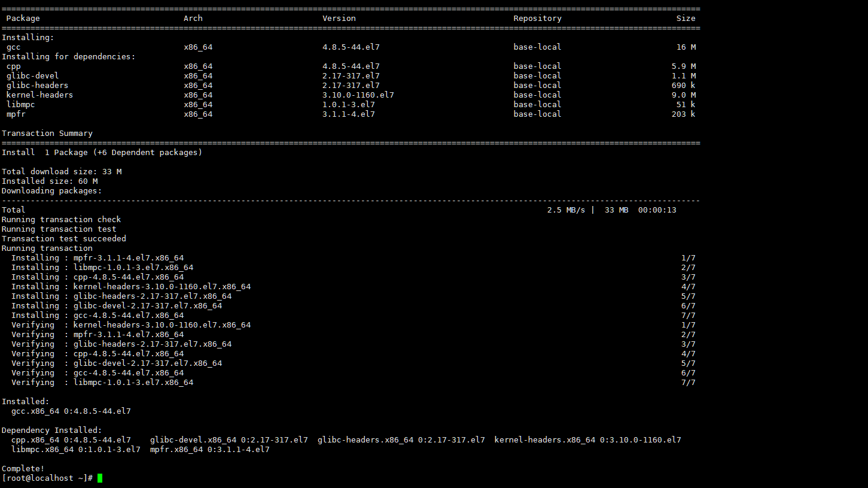
Task: Click 'Installing : gcc-4.8.5-44.el7.x86_64' line
Action: click(x=98, y=315)
